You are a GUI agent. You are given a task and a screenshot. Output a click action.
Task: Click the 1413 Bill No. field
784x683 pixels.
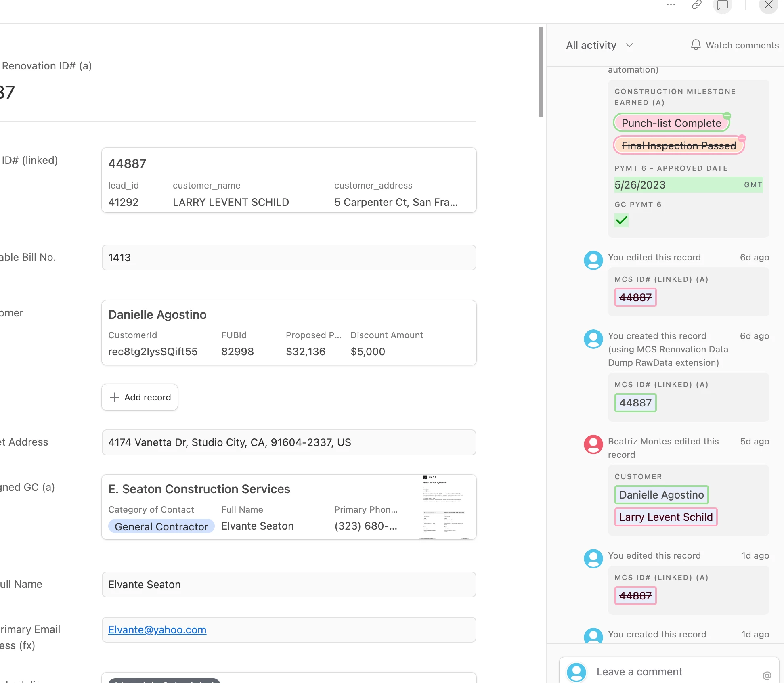tap(289, 258)
